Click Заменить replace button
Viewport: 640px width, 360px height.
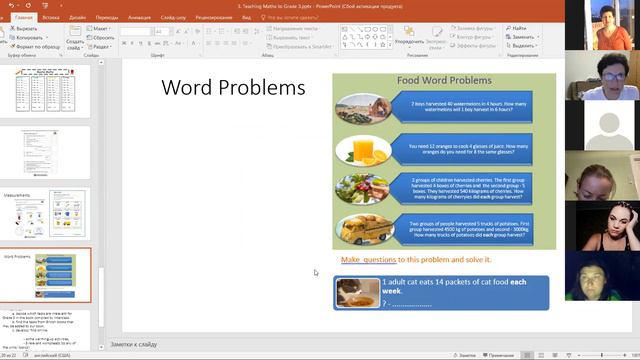pyautogui.click(x=522, y=37)
